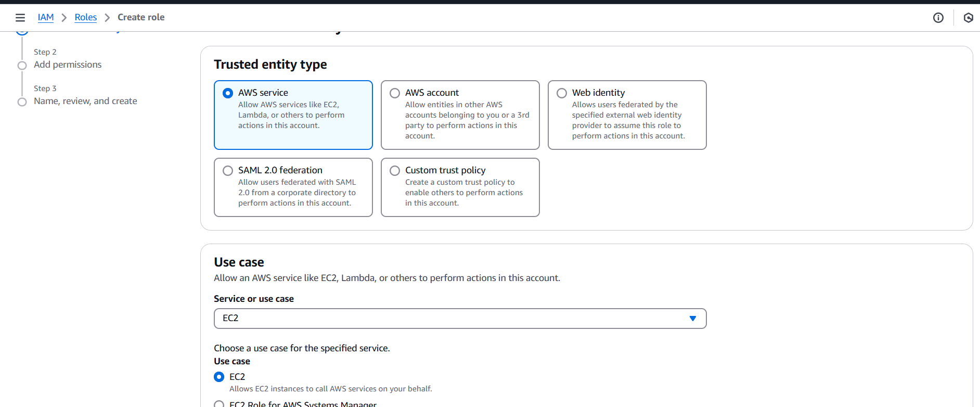980x407 pixels.
Task: Click AWS account card description text
Action: click(x=467, y=120)
